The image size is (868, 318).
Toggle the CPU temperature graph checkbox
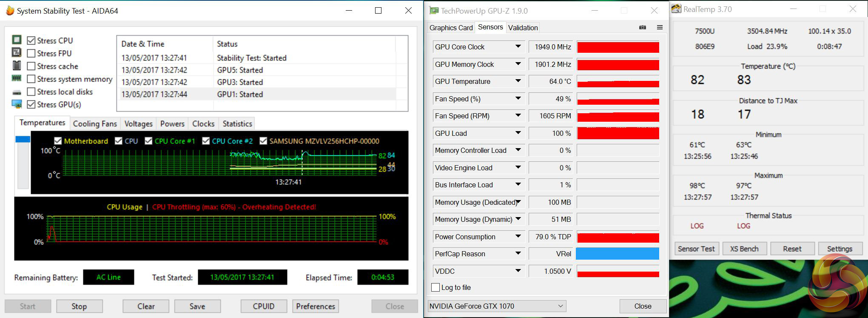(x=119, y=141)
